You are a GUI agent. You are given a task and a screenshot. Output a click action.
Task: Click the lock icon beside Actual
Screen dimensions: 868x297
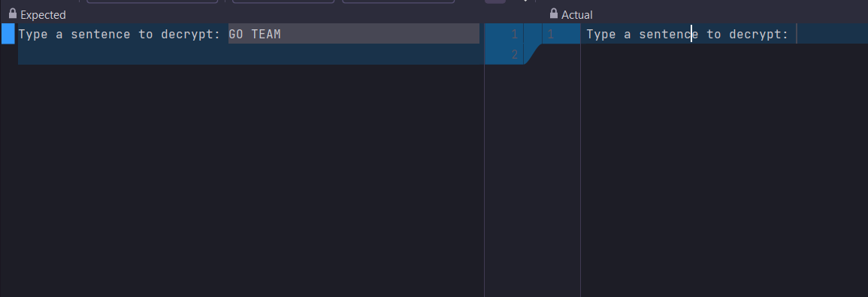click(x=554, y=14)
